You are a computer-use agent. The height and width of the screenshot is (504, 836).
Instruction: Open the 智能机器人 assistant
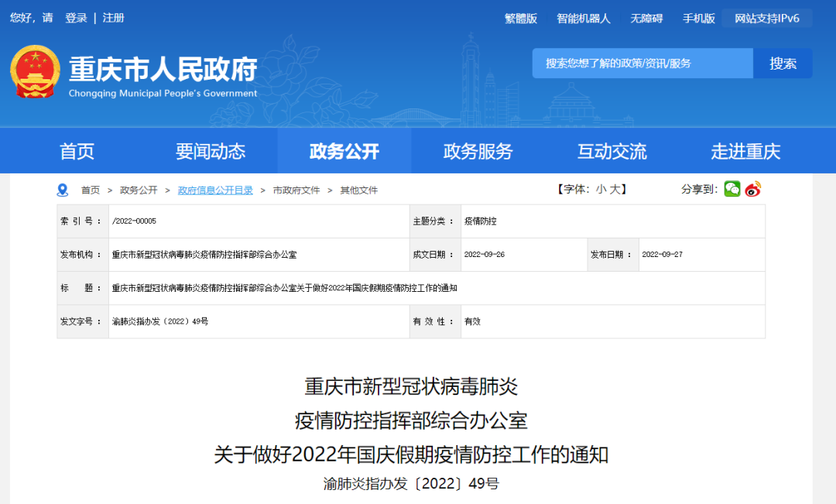point(584,19)
